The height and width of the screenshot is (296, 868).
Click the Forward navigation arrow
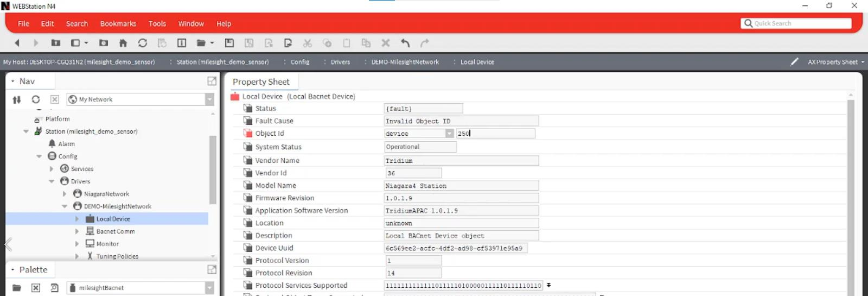click(36, 43)
